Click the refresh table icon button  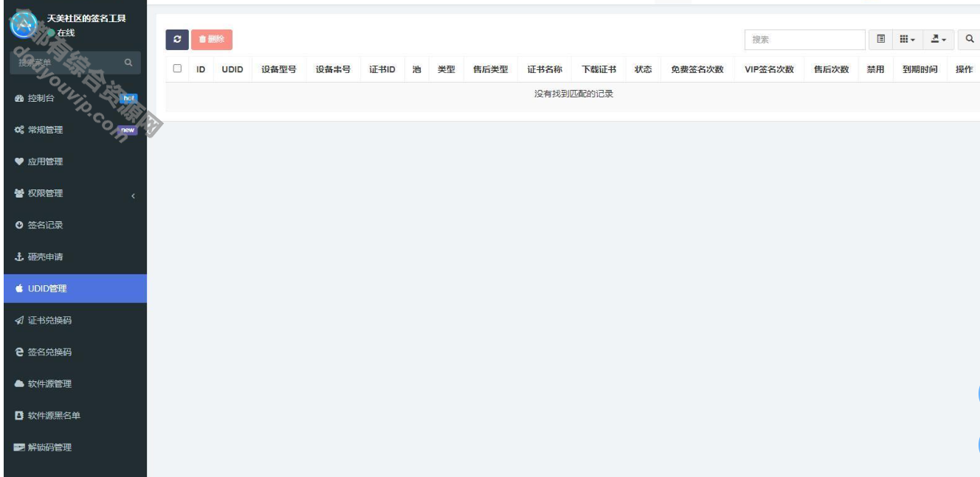tap(177, 40)
